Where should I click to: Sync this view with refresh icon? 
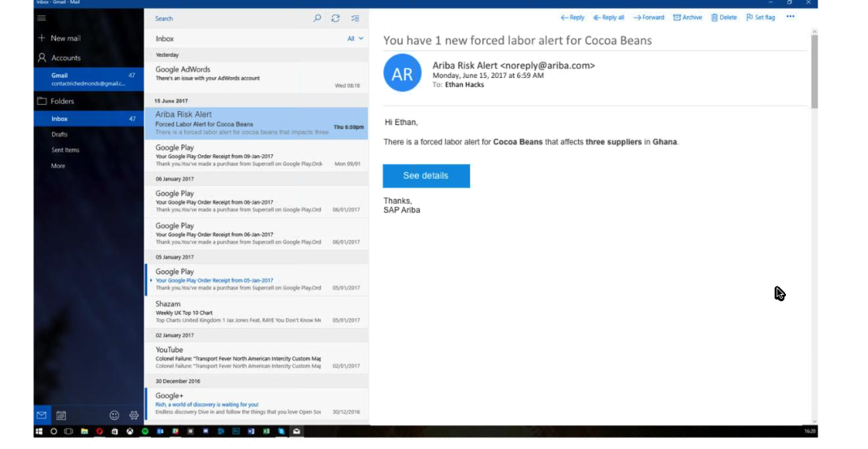click(335, 19)
